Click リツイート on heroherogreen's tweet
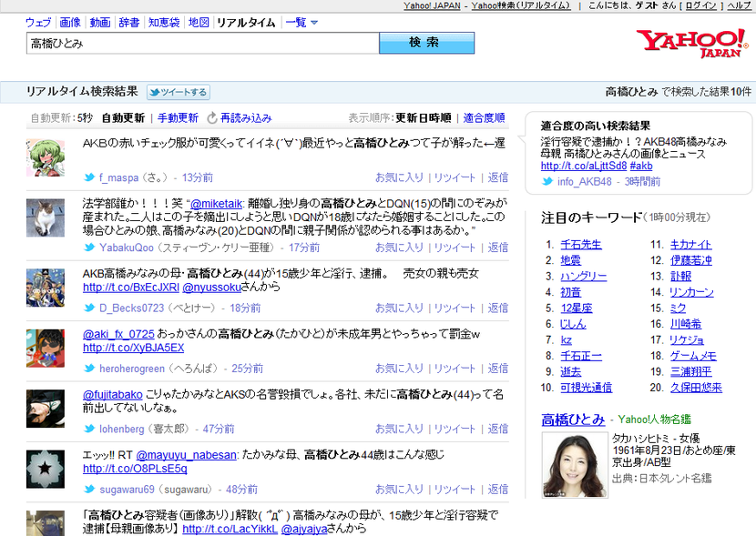This screenshot has width=756, height=536. point(455,369)
